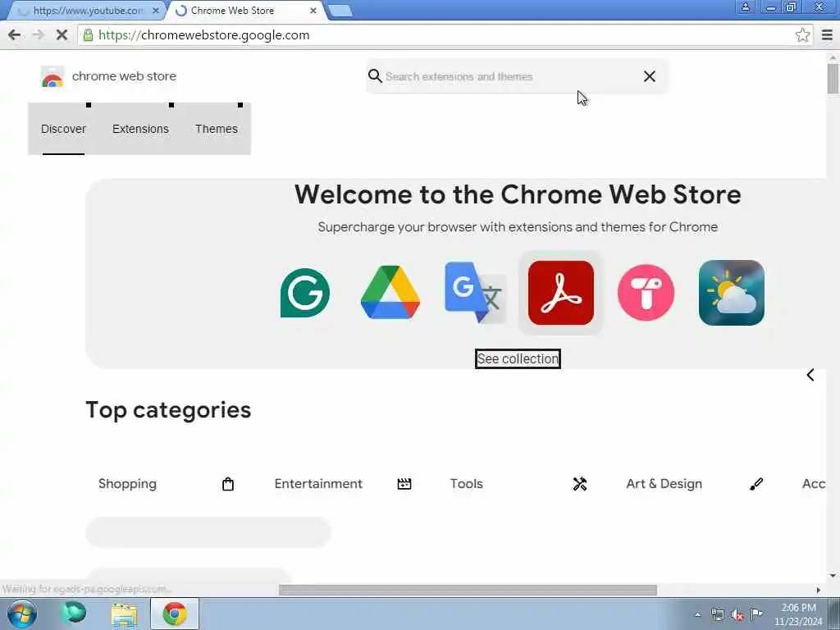Click the Chrome Web Store logo
This screenshot has height=630, width=840.
coord(52,76)
